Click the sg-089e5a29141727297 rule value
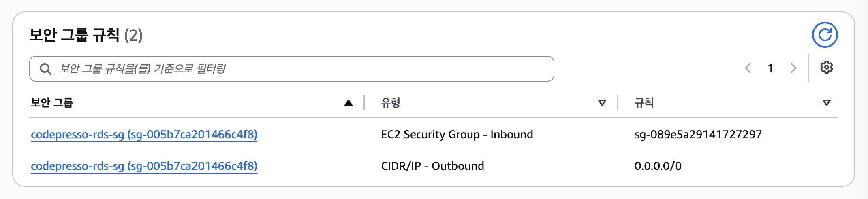 tap(698, 135)
